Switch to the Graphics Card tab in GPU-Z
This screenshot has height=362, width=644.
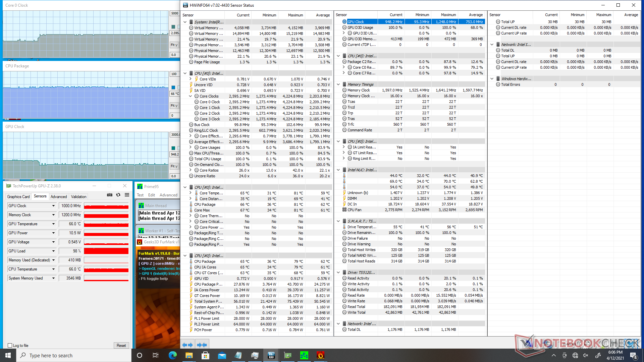click(x=18, y=197)
